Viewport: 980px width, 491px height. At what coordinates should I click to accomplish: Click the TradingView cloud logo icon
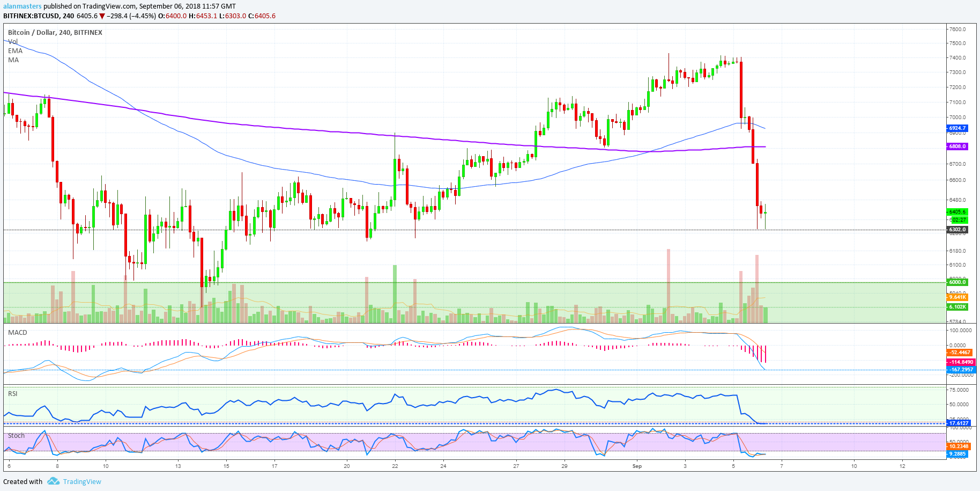coord(53,481)
